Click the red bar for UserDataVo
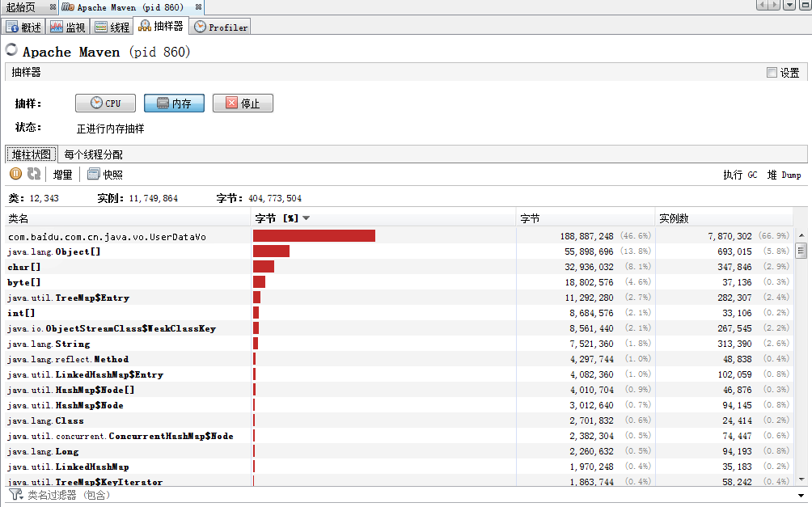The height and width of the screenshot is (507, 812). click(x=315, y=236)
